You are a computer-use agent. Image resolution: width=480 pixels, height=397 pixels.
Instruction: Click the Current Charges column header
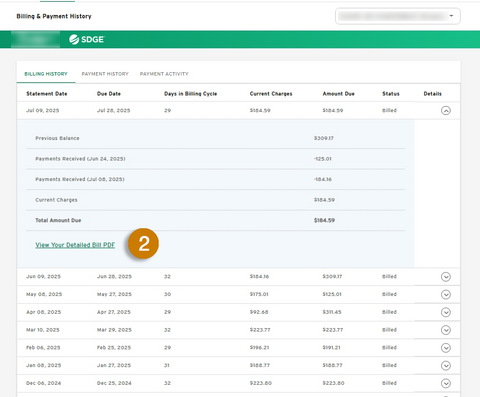[271, 94]
